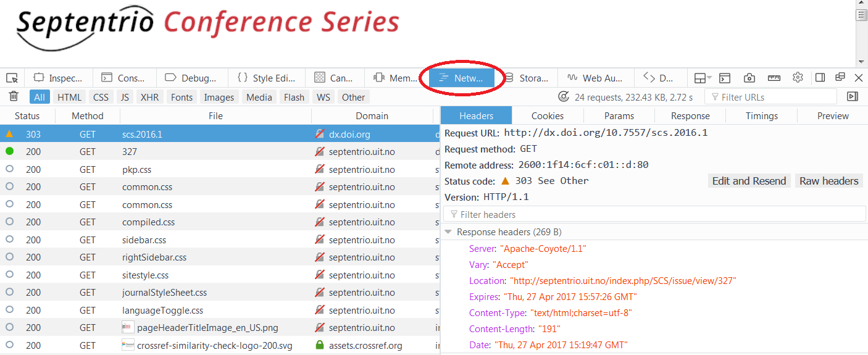Open the Memory tab

(x=396, y=78)
